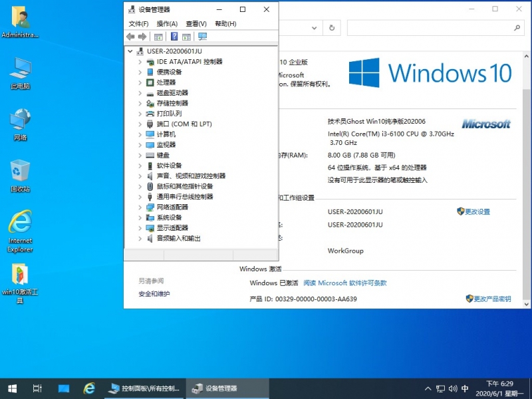Image resolution: width=532 pixels, height=399 pixels.
Task: Open Task View from the taskbar
Action: pos(37,388)
